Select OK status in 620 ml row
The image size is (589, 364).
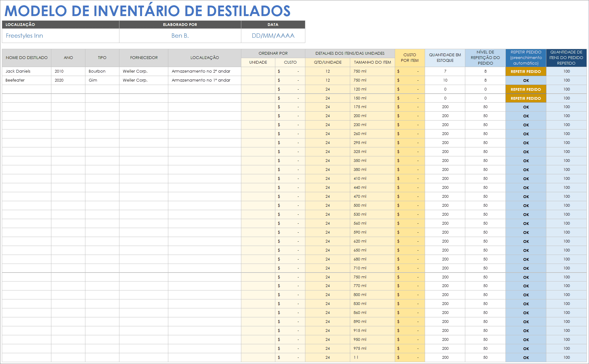pos(526,241)
